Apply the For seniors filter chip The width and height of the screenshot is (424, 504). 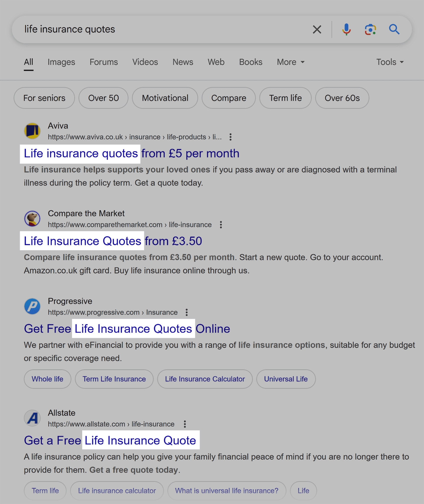[44, 98]
